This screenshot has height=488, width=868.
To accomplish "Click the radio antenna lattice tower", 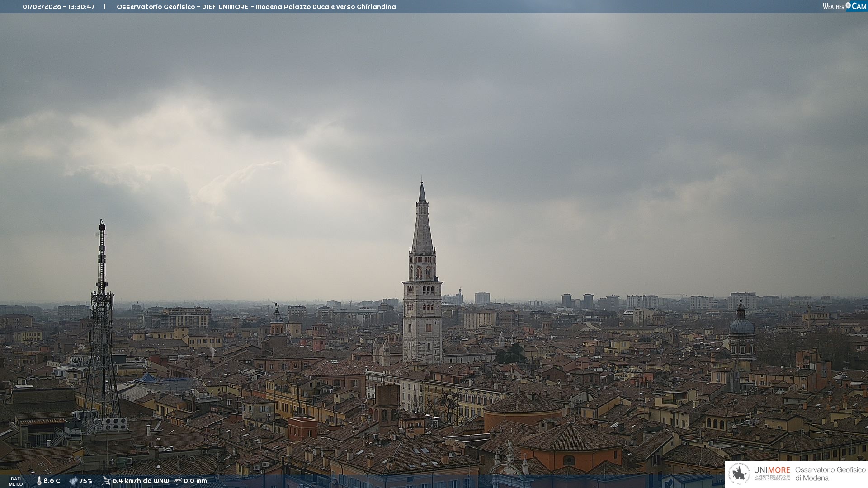I will point(102,325).
